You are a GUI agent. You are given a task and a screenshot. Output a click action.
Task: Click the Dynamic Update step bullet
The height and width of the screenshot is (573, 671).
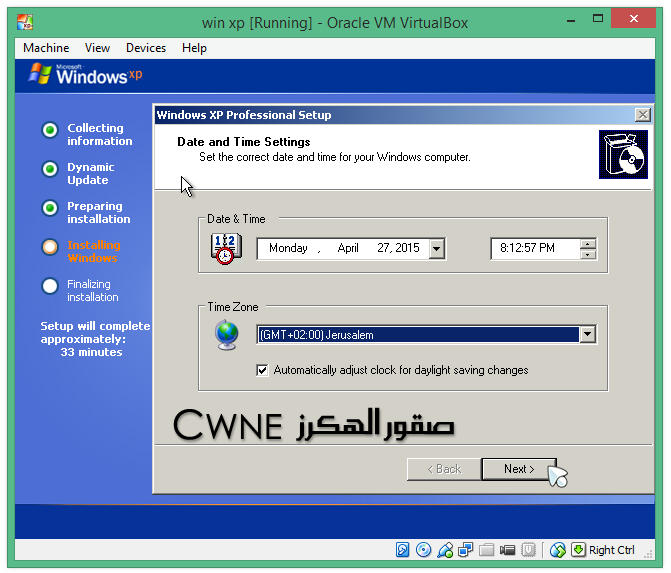pyautogui.click(x=50, y=169)
